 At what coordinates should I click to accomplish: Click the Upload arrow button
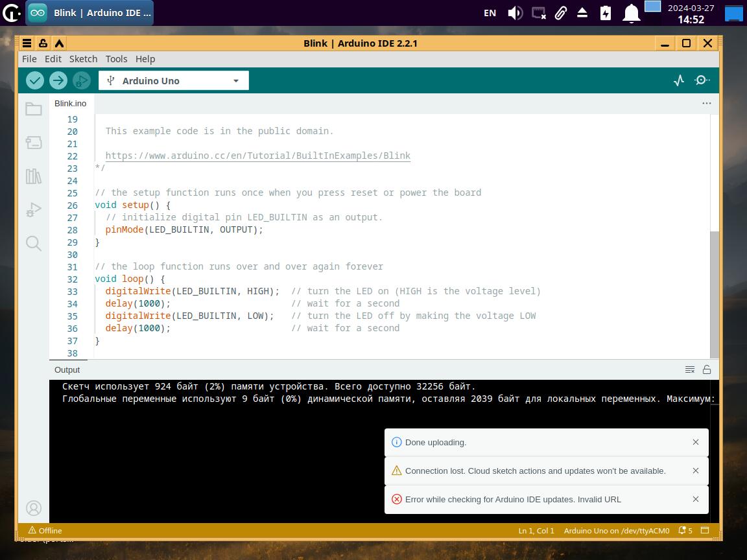point(58,80)
